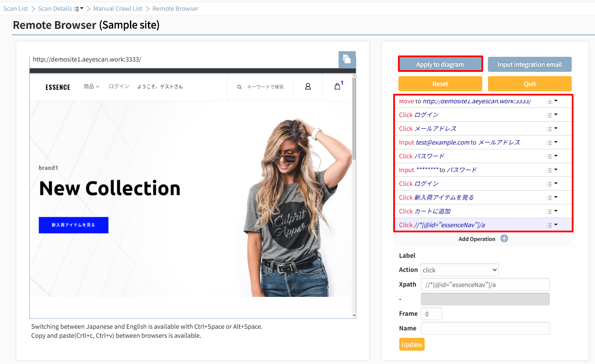Click the blue 新入荷アイテムを見る button
Screen dimensions: 595x364
74,225
